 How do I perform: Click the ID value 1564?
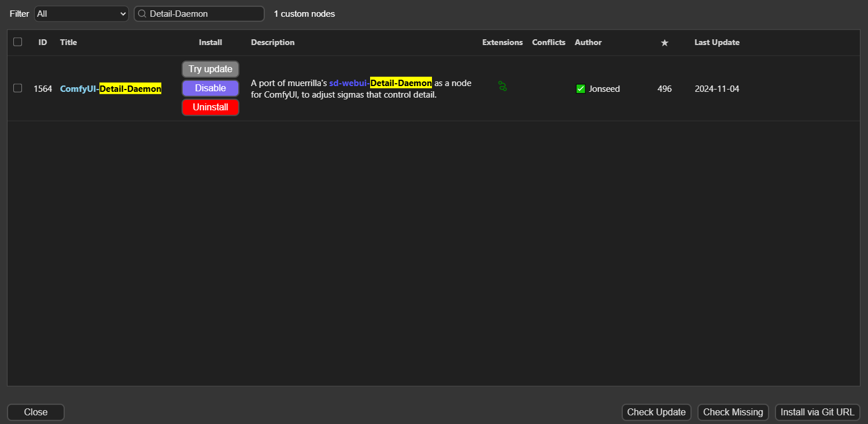click(43, 89)
